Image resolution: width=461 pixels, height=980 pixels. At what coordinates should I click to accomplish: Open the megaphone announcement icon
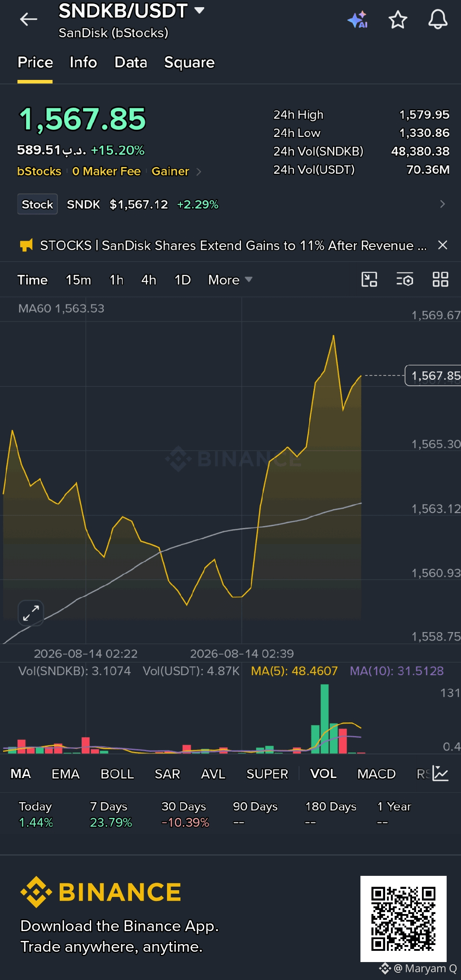(x=26, y=246)
